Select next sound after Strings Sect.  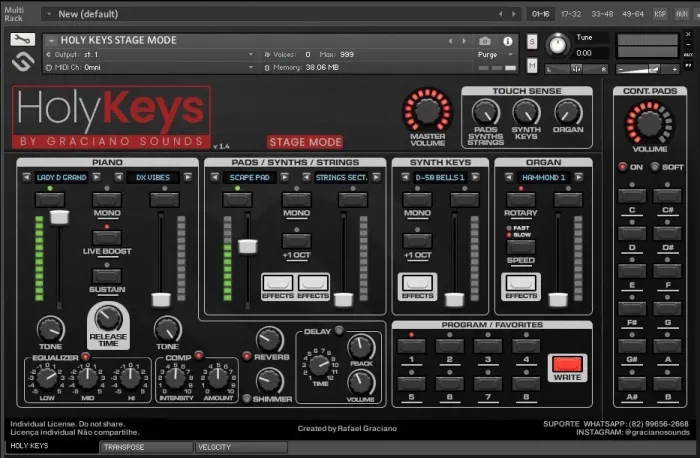click(376, 177)
